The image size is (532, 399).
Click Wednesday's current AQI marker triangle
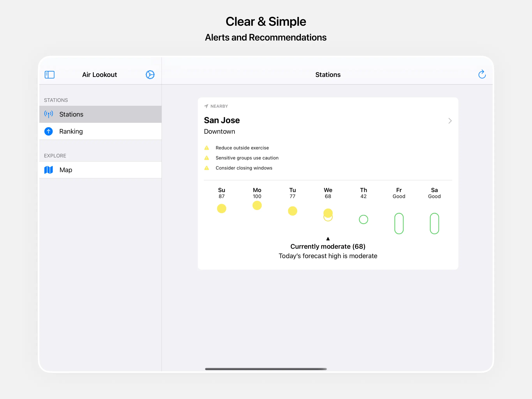[328, 239]
